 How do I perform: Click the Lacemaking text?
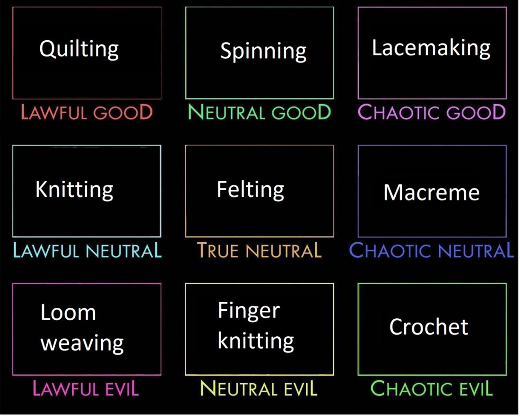click(431, 48)
